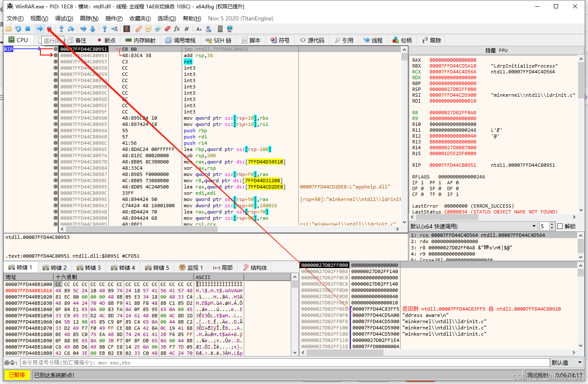Open the 视图(V) menu

coord(39,18)
